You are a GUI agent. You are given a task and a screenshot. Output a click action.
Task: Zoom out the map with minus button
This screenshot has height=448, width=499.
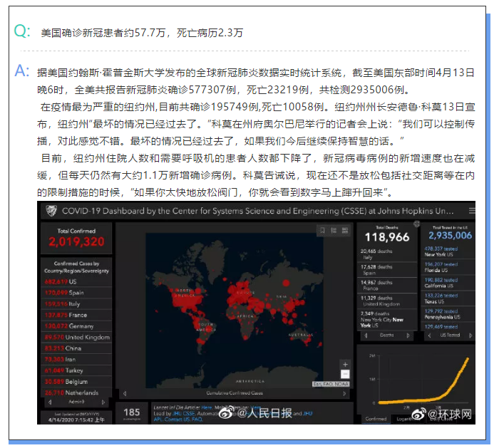345,374
